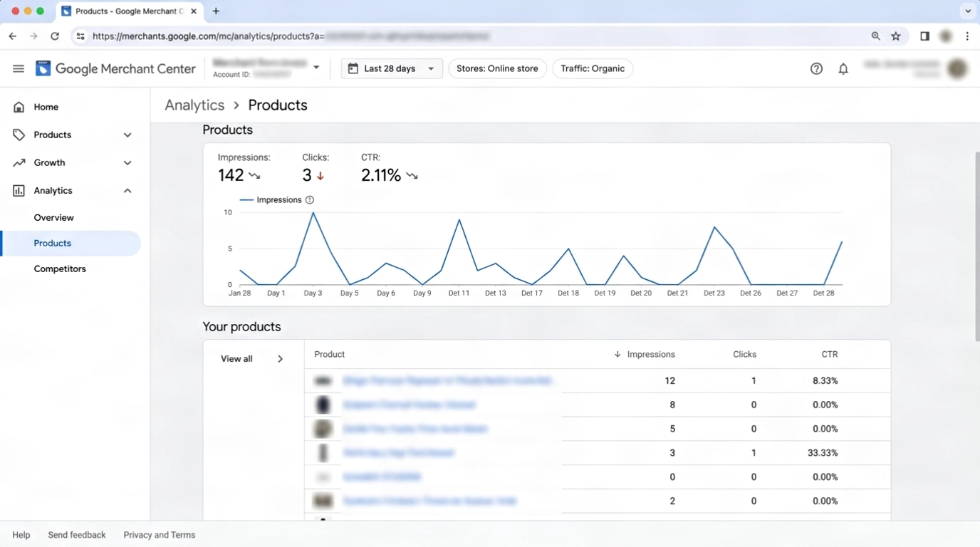Open Chrome three-dot menu
This screenshot has height=547, width=980.
967,36
